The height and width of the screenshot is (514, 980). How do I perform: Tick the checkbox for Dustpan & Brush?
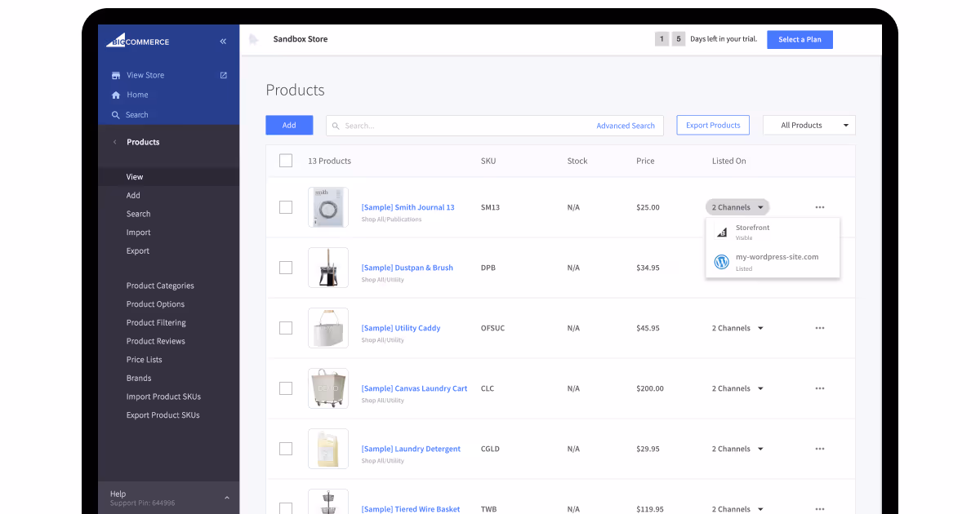coord(285,268)
